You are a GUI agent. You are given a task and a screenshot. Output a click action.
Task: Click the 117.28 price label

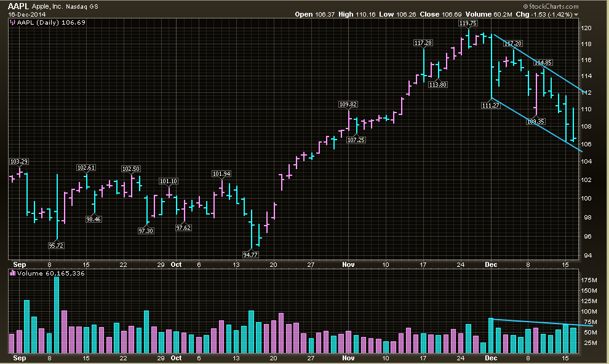tap(423, 42)
